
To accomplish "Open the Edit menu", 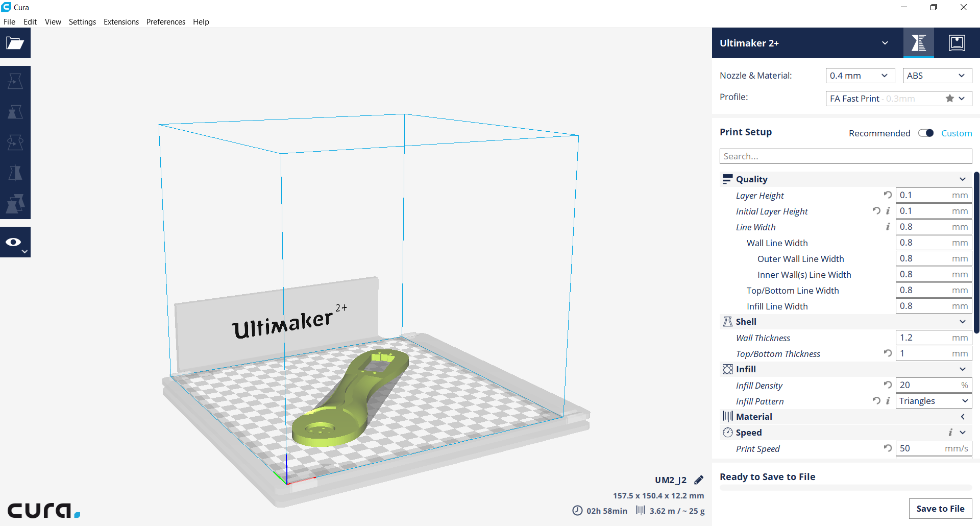I will (x=30, y=22).
